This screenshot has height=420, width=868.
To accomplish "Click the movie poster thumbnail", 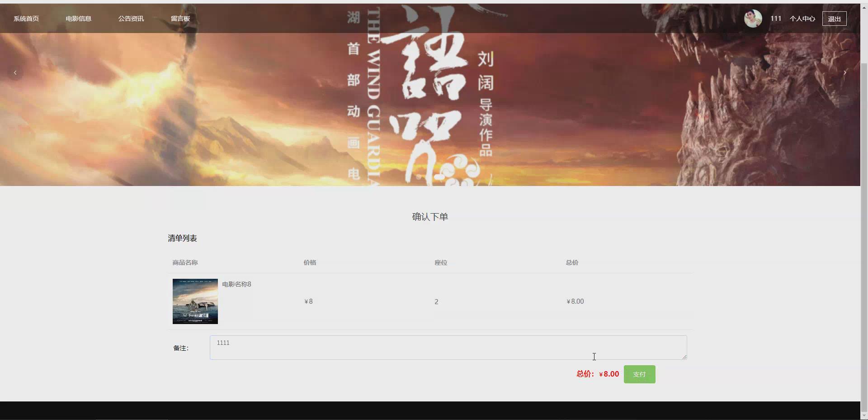I will pos(195,301).
